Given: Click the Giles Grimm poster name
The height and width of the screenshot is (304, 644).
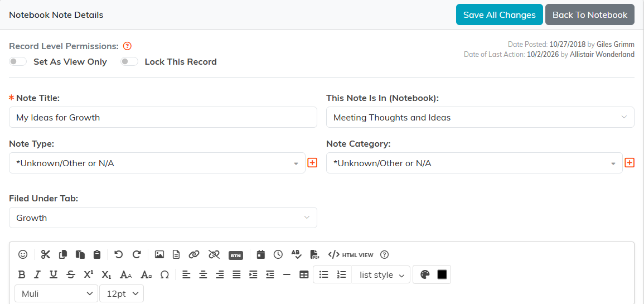Looking at the screenshot, I should coord(615,45).
